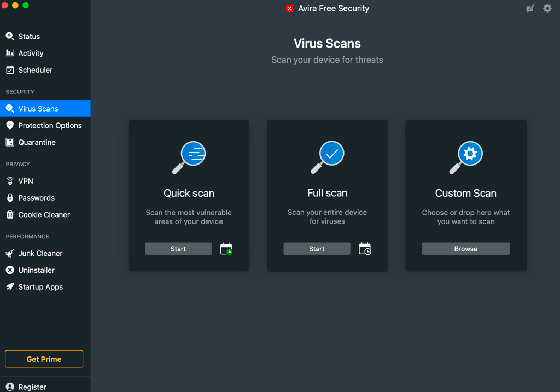
Task: Click 'Scan your device for threats' subtitle
Action: (x=327, y=60)
